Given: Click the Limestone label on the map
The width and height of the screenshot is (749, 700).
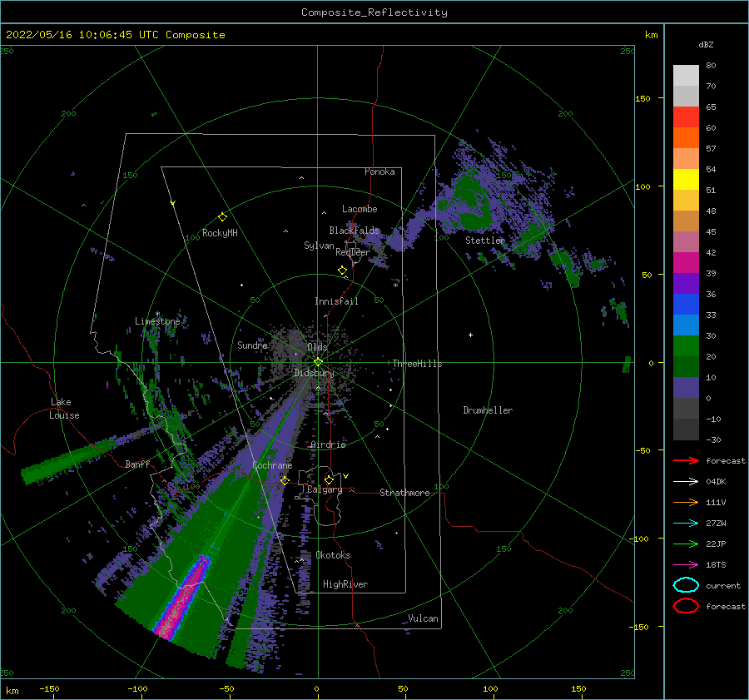Looking at the screenshot, I should (x=157, y=321).
